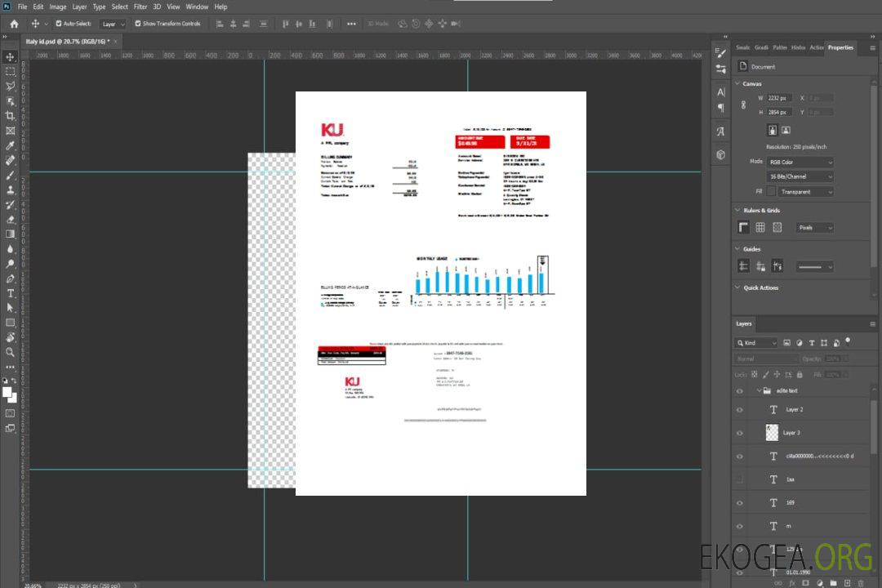This screenshot has height=588, width=882.
Task: Open the 16 Bits/Channel depth dropdown
Action: coord(800,176)
